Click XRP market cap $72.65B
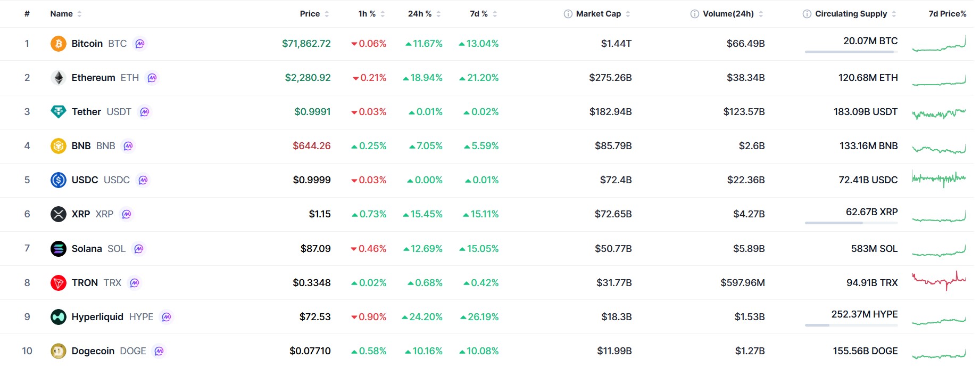The height and width of the screenshot is (366, 980). [613, 214]
